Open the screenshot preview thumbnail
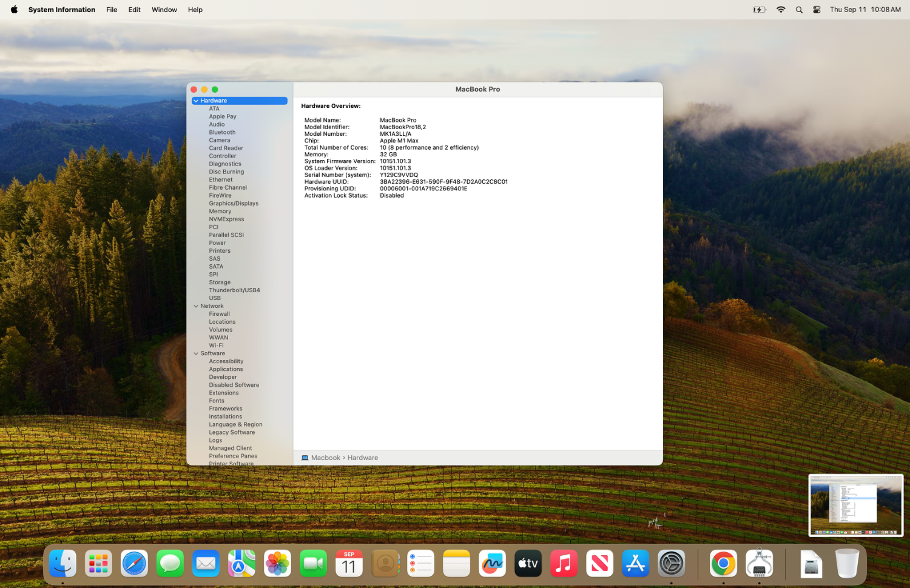Image resolution: width=910 pixels, height=588 pixels. coord(856,506)
